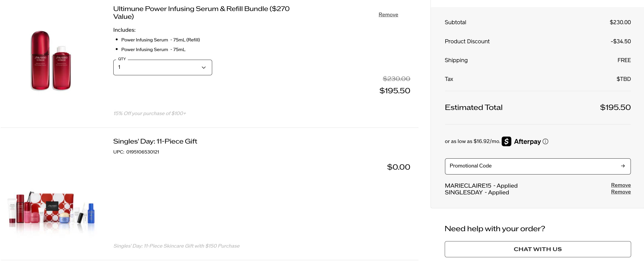Click the CHAT WITH US button
Image resolution: width=644 pixels, height=264 pixels.
pos(538,249)
